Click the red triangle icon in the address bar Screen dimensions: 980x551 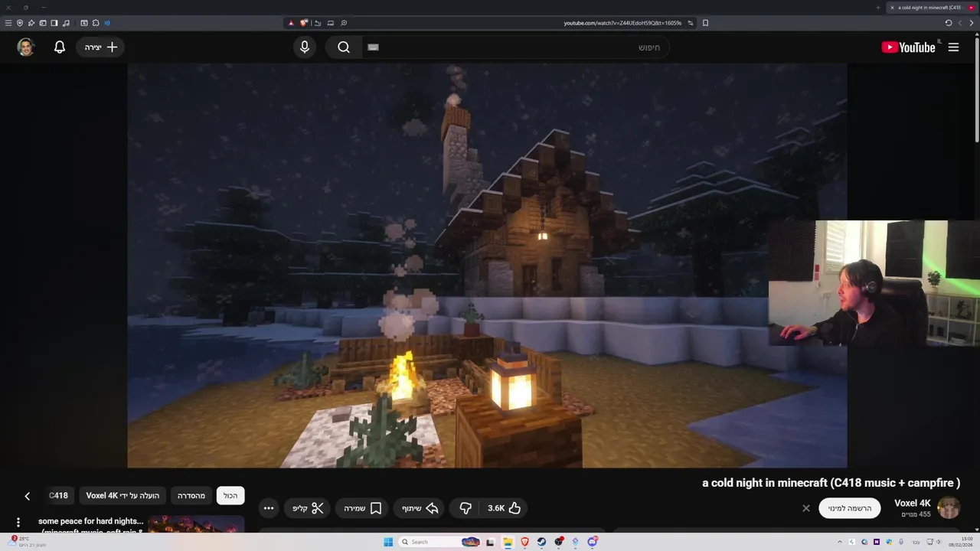(x=291, y=23)
